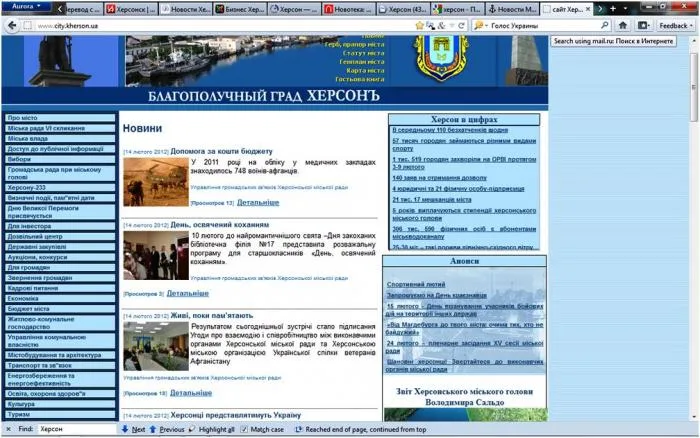Open 'Про місто' sidebar menu item
The image size is (700, 438).
tap(60, 118)
